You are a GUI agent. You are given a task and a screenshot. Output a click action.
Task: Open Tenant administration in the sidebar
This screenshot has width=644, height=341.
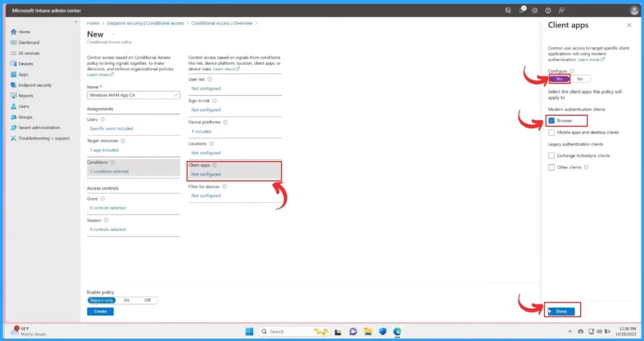[35, 127]
